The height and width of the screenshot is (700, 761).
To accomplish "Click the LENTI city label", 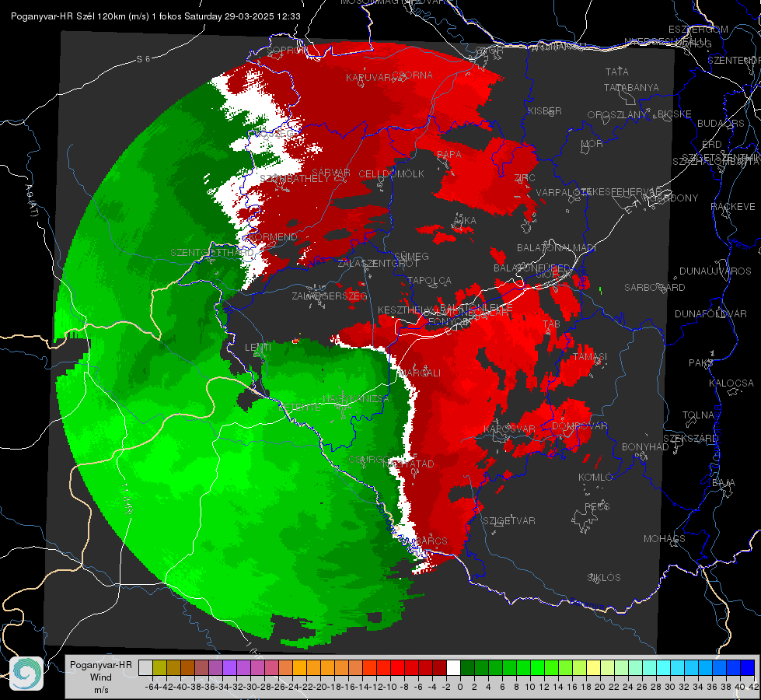I will [258, 348].
